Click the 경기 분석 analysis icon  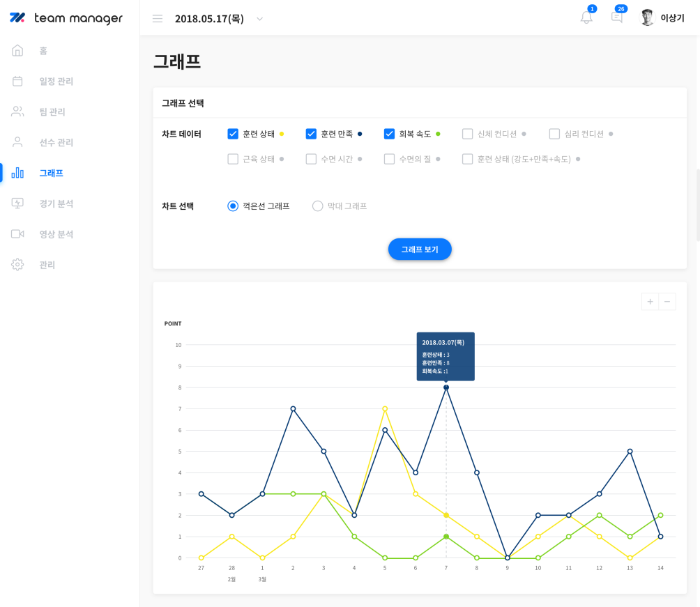17,203
